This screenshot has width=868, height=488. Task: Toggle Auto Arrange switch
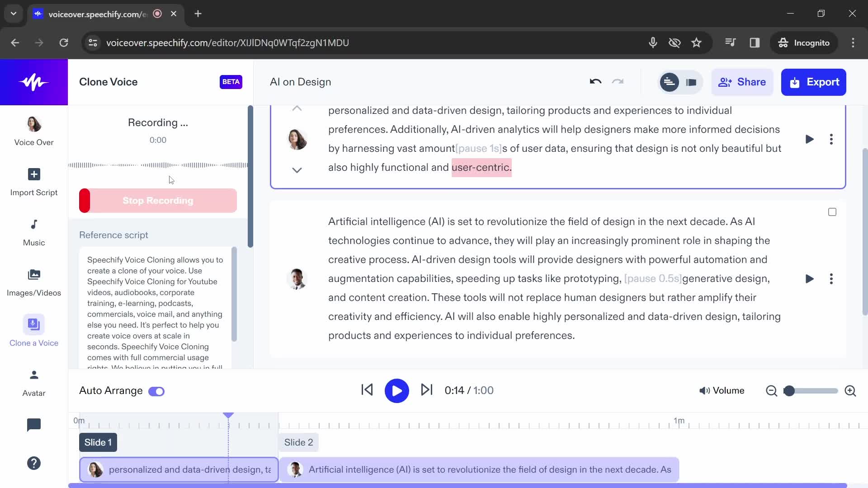tap(156, 391)
